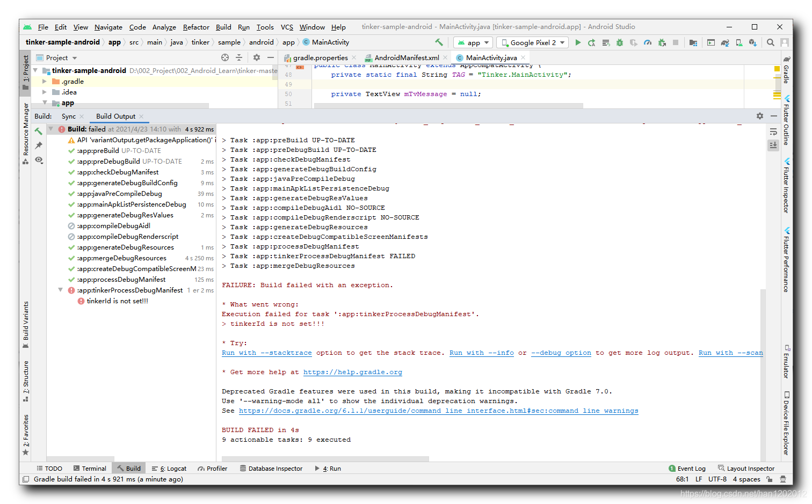Open the Terminal tool window
This screenshot has height=504, width=812.
click(90, 469)
